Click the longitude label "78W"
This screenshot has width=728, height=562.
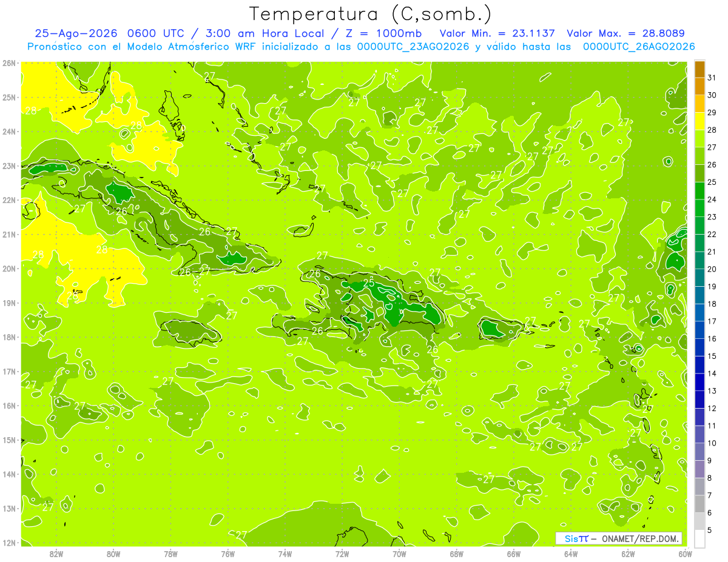coord(170,553)
